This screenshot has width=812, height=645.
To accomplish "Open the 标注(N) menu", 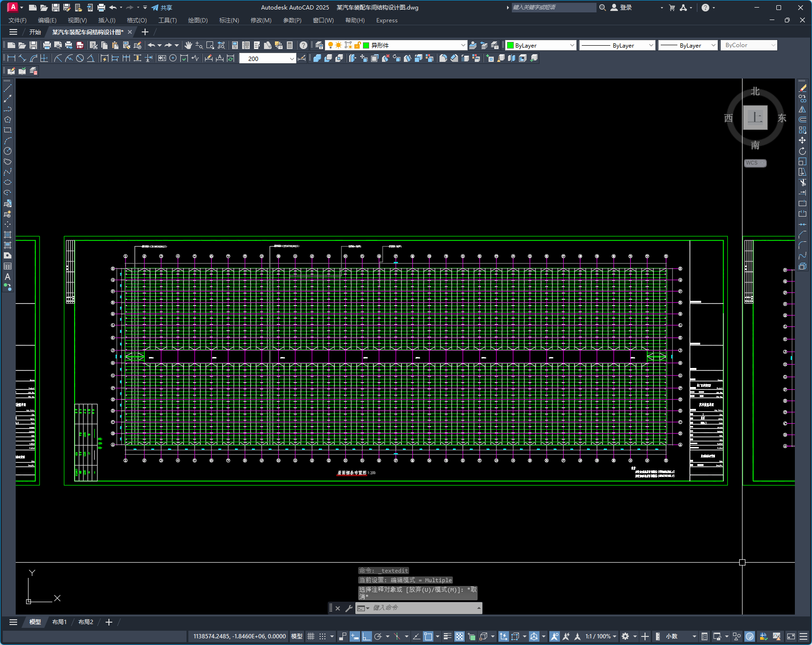I will (x=229, y=20).
